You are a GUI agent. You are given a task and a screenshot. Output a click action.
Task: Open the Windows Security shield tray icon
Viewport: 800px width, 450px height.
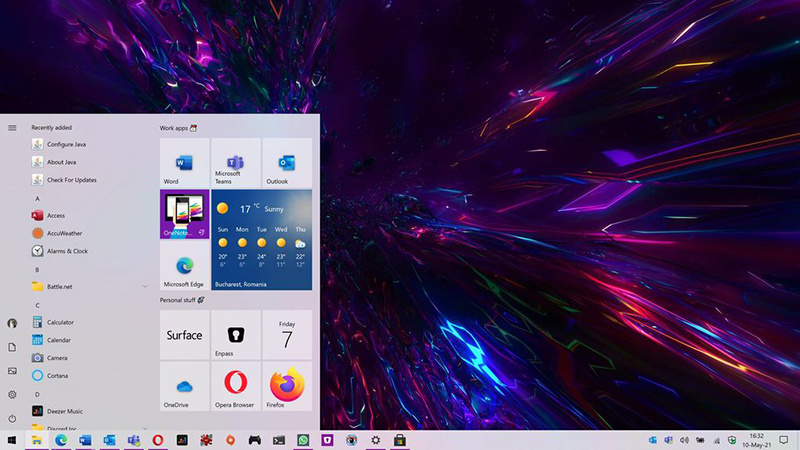pyautogui.click(x=732, y=440)
